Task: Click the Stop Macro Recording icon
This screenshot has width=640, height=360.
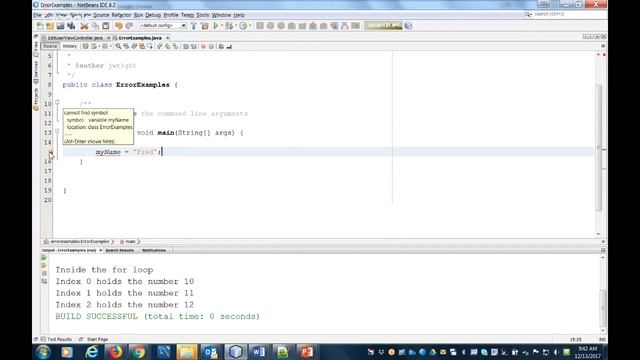Action: pos(211,47)
